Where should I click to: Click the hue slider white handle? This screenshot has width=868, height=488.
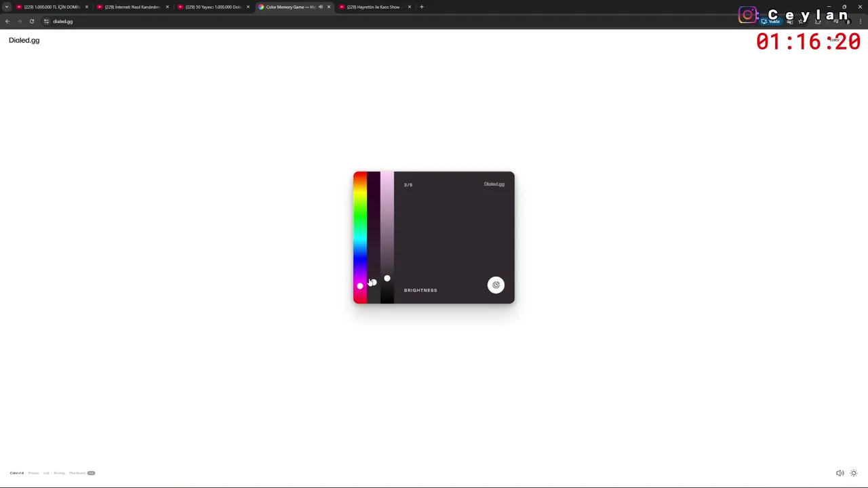point(360,285)
